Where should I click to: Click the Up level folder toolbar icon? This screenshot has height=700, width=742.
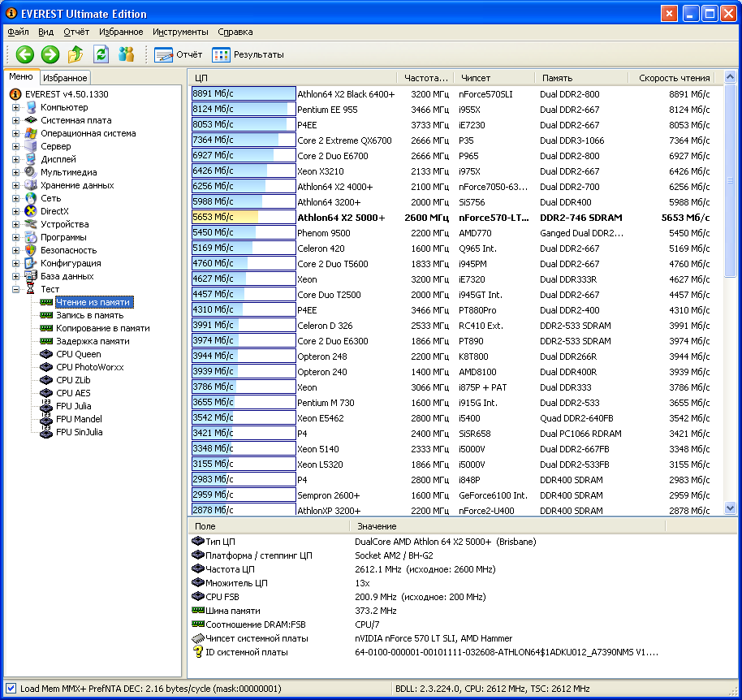tap(75, 54)
